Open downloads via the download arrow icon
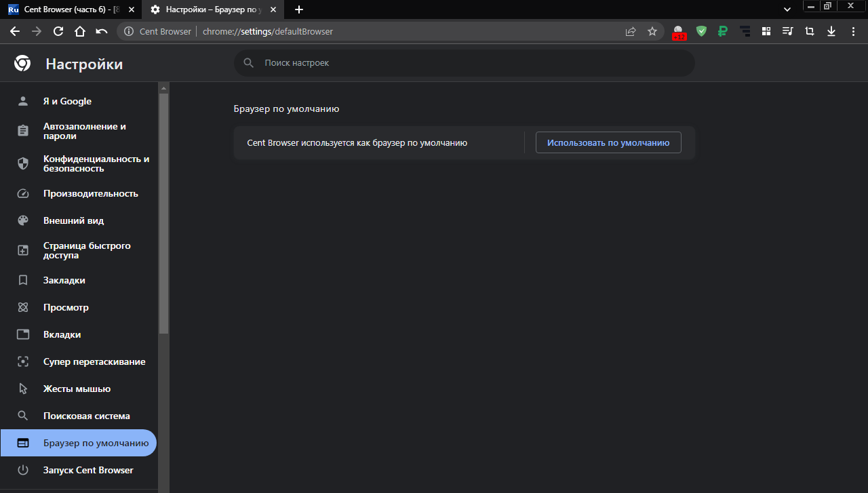 click(x=831, y=31)
